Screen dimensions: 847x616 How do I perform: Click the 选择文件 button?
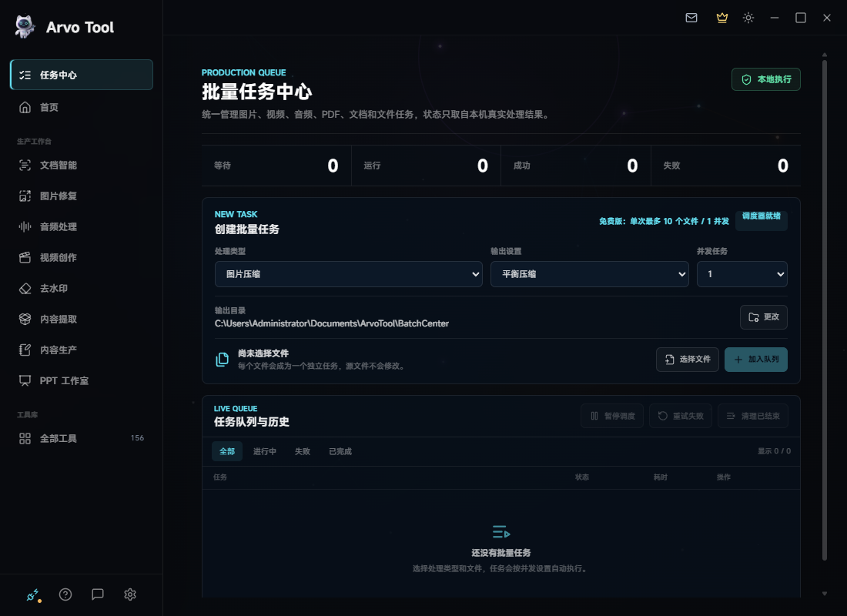point(687,360)
